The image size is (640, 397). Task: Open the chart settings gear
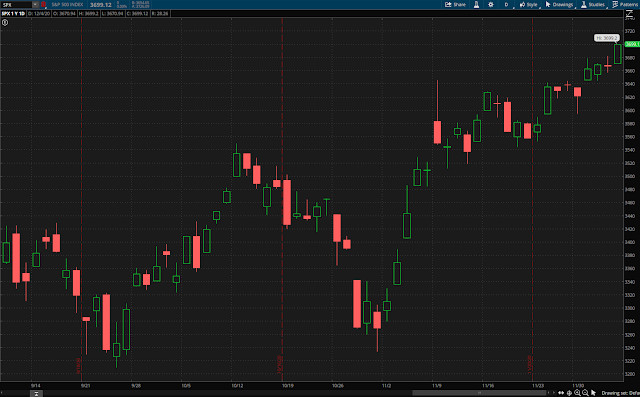[491, 4]
